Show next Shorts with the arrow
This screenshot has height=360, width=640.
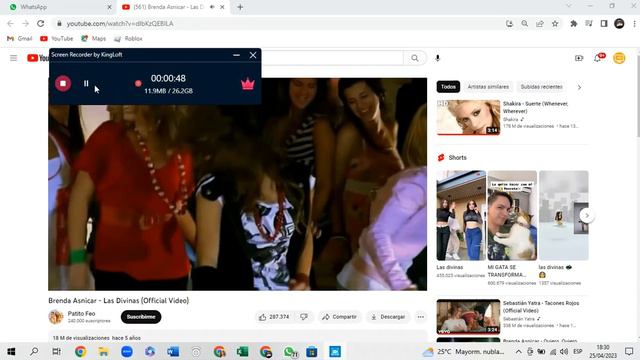(587, 216)
